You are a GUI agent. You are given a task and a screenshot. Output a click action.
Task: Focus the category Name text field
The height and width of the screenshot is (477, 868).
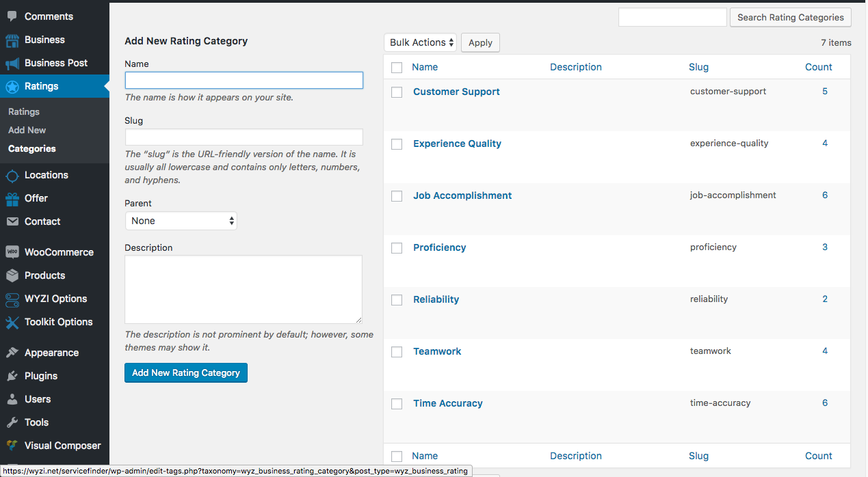(244, 81)
